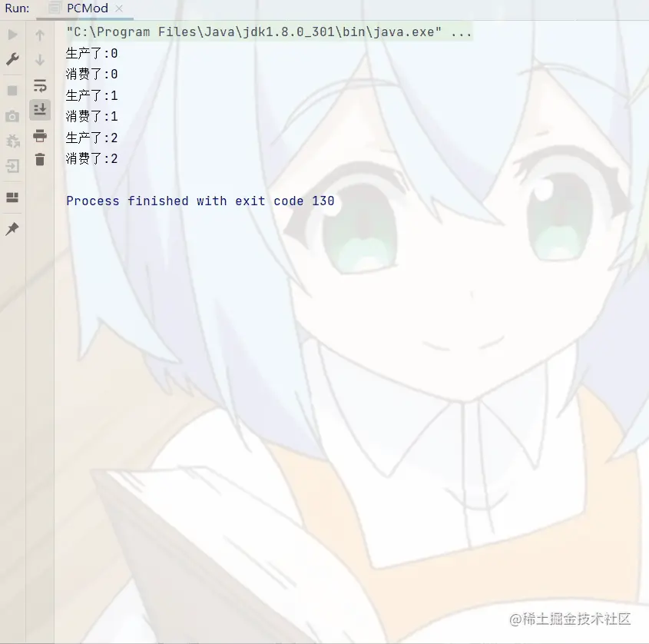Click the output line '消费了:1'
649x644 pixels.
click(91, 116)
